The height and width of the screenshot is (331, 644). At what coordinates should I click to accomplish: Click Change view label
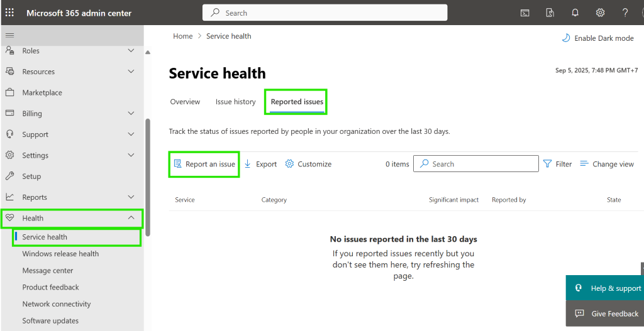[613, 164]
